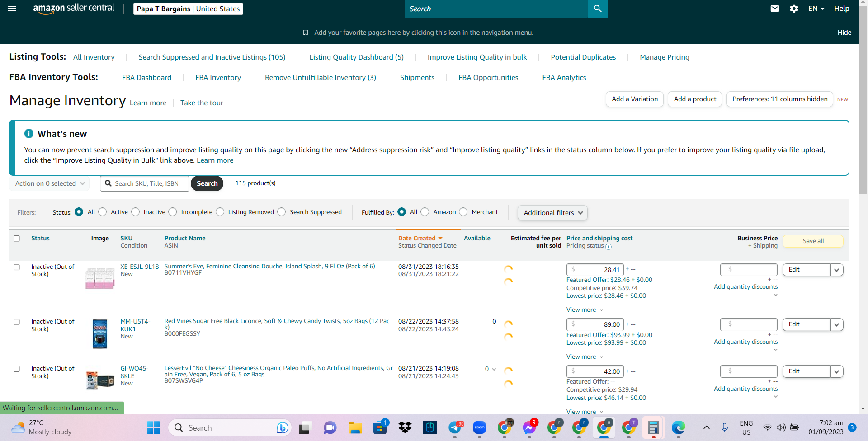Go to the Shipments tool
The width and height of the screenshot is (868, 441).
point(417,78)
